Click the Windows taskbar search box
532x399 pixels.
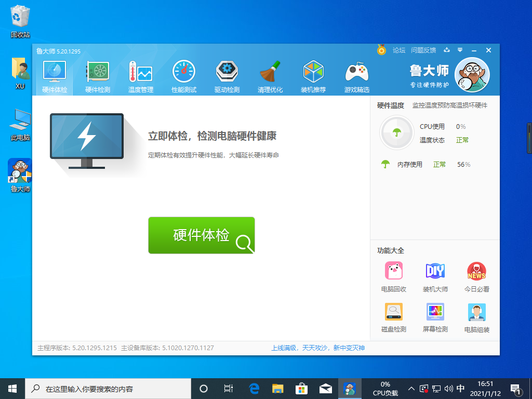click(109, 389)
